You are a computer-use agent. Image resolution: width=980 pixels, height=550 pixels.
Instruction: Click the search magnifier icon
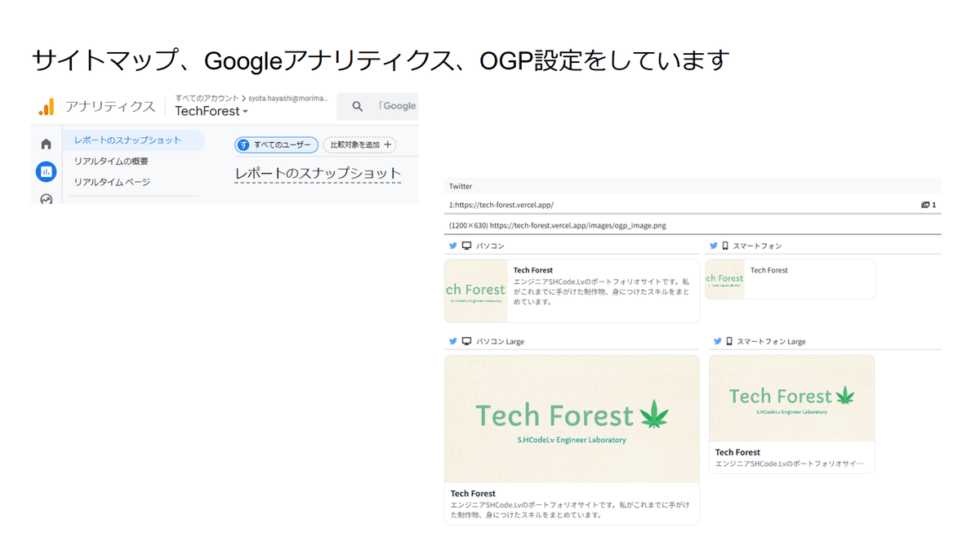tap(357, 106)
